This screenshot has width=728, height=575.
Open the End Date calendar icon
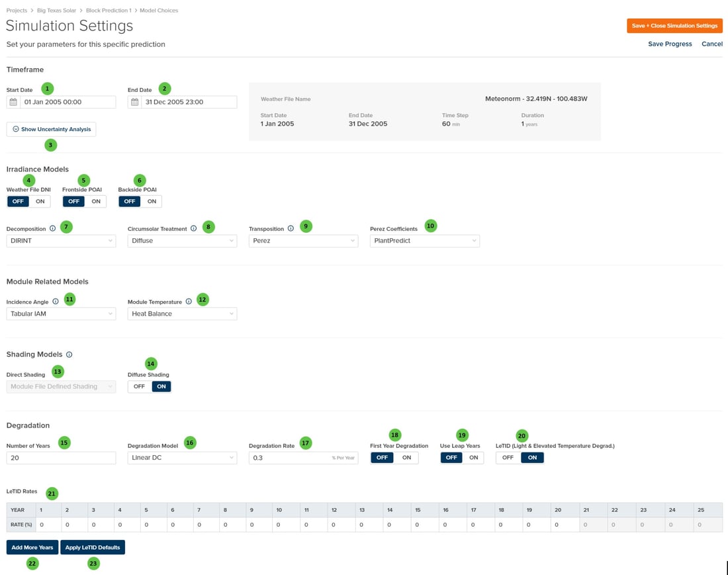134,102
